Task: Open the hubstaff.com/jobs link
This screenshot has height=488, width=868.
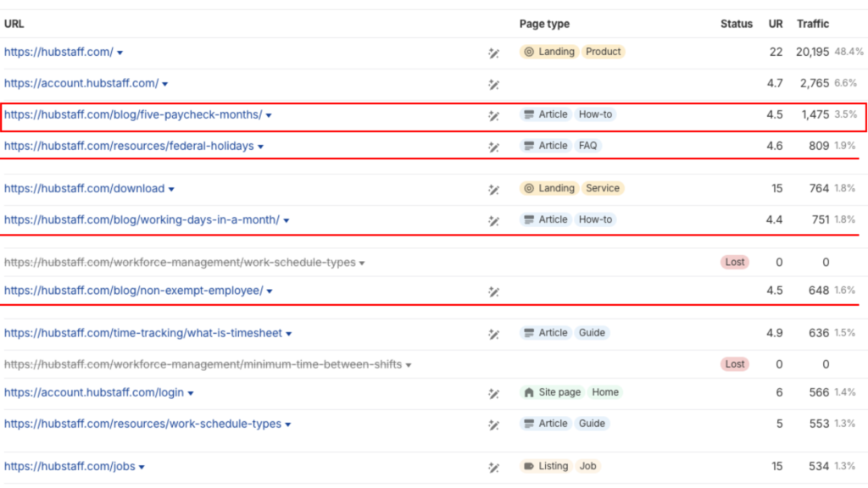Action: [70, 467]
